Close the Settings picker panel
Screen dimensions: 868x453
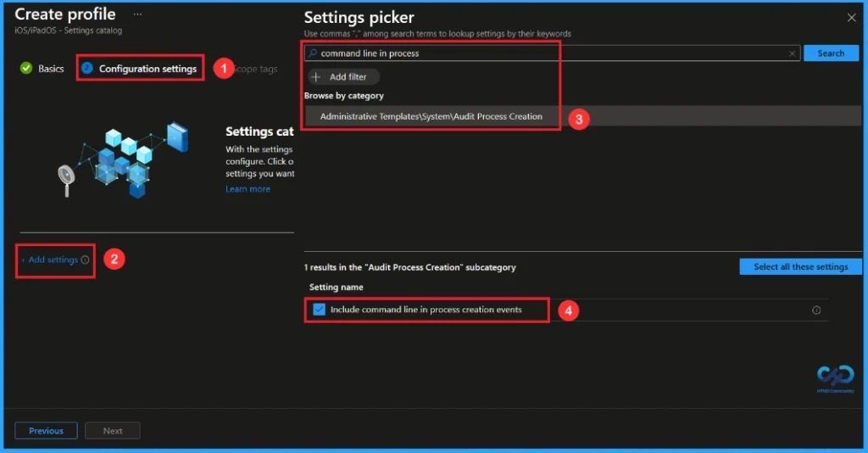point(851,18)
